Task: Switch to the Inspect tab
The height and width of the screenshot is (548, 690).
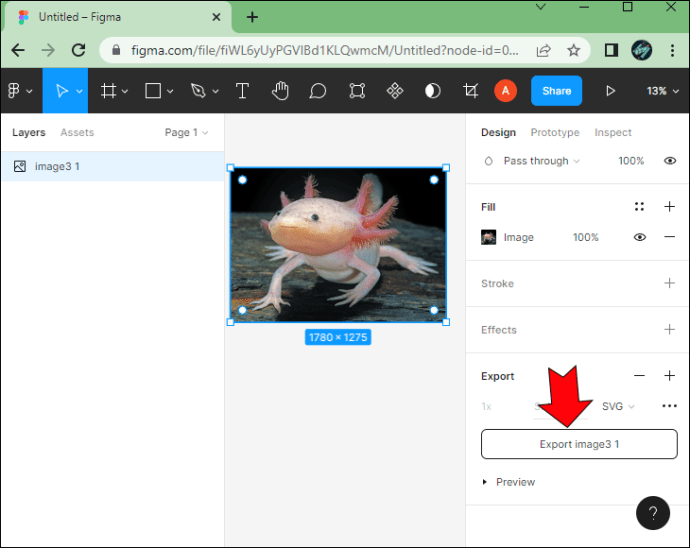Action: [x=613, y=132]
